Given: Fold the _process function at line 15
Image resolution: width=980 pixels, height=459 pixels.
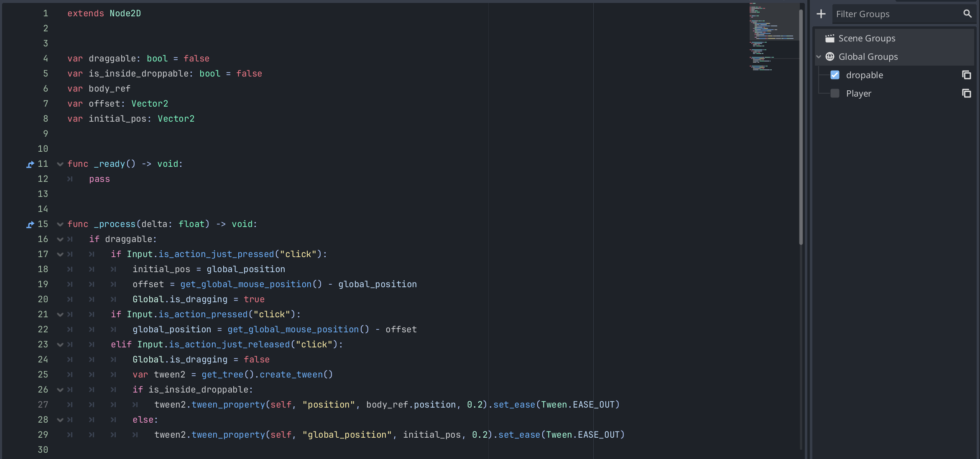Looking at the screenshot, I should tap(60, 224).
